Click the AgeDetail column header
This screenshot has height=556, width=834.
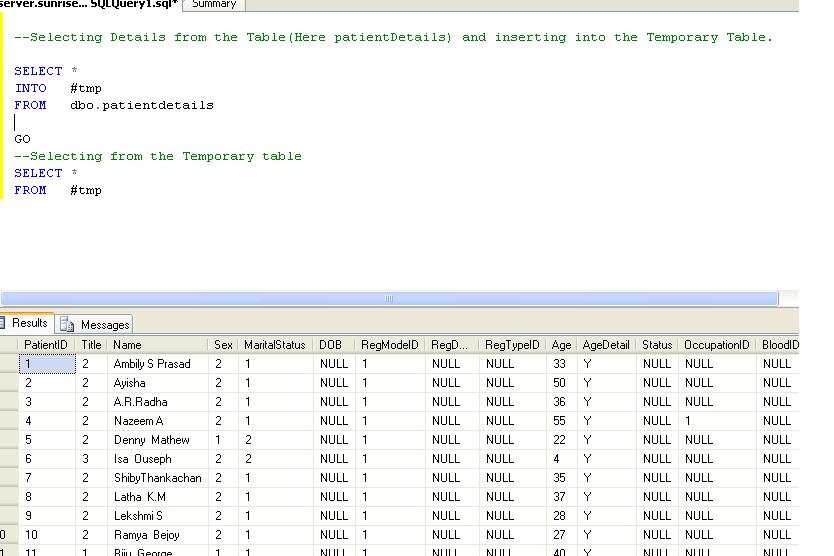pos(606,345)
